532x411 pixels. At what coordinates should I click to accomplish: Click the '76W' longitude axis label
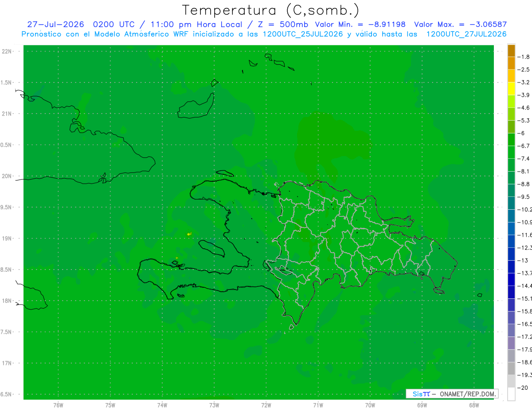click(58, 405)
